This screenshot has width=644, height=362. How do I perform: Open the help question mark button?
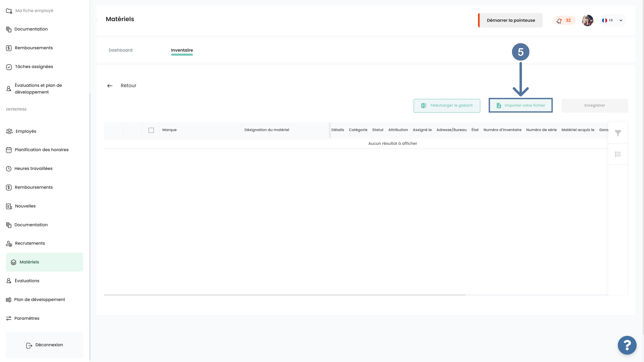pos(627,345)
